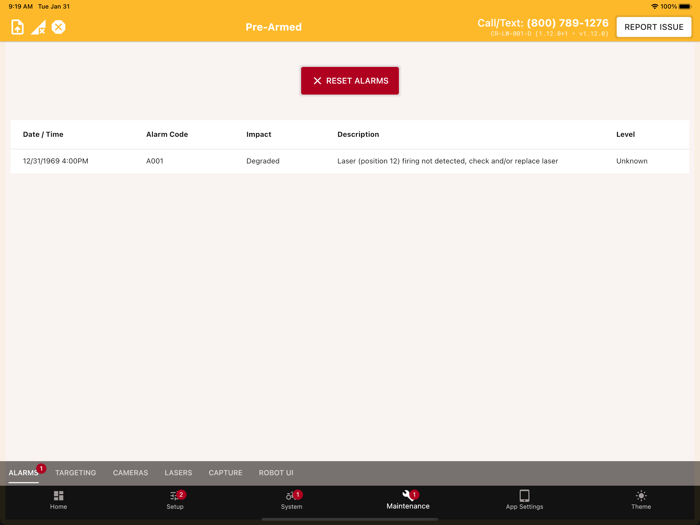Switch to the Lasers sub-tab

(x=178, y=473)
